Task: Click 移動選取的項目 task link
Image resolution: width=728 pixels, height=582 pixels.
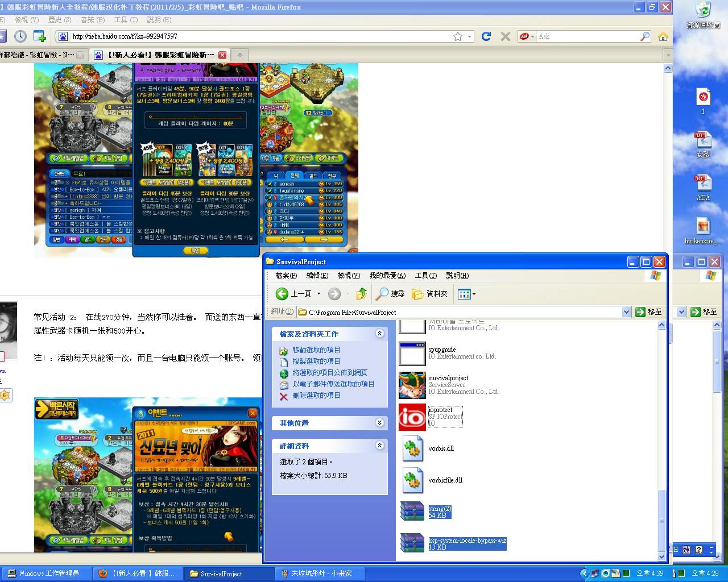Action: (316, 350)
